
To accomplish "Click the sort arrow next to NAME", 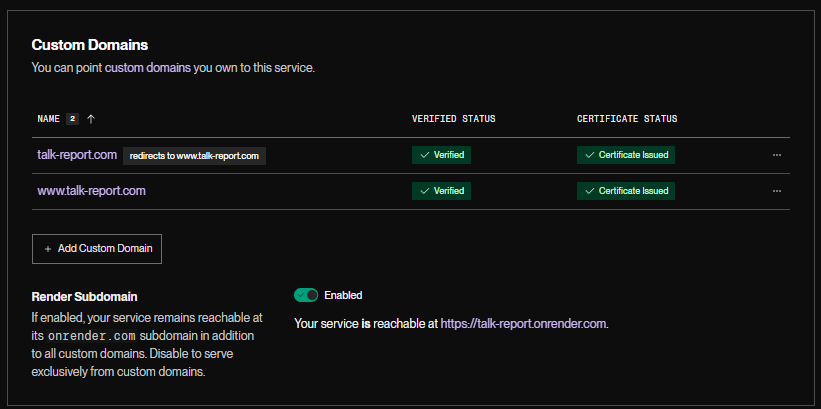I will (91, 119).
